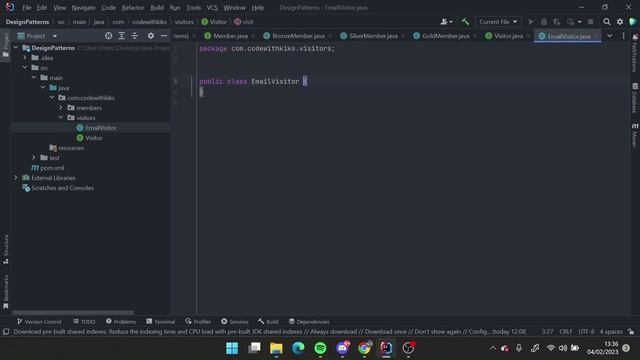This screenshot has height=360, width=640.
Task: Click 4 spaces indent setting
Action: click(611, 331)
